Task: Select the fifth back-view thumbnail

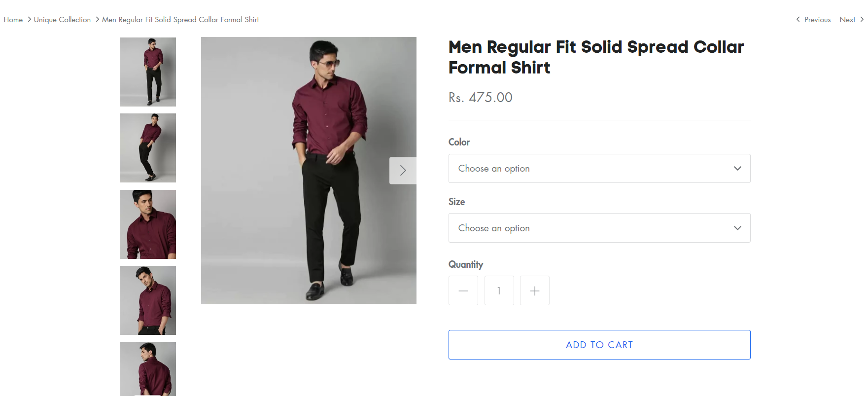Action: 148,369
